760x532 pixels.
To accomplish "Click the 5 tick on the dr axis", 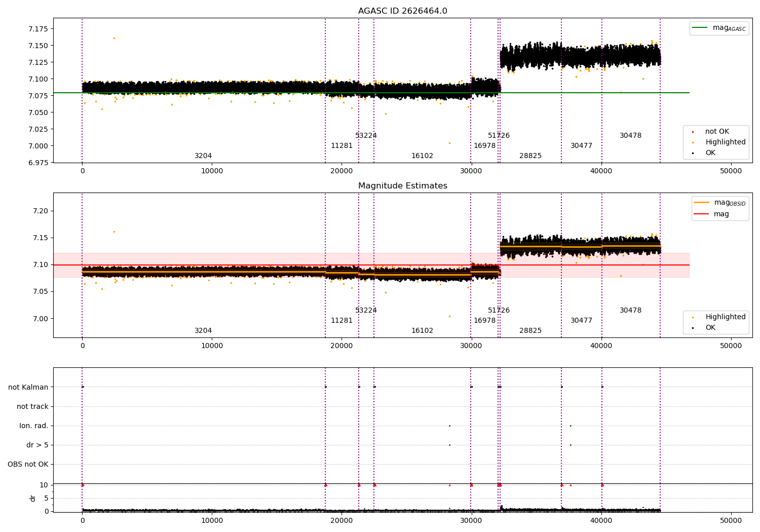I will point(46,498).
